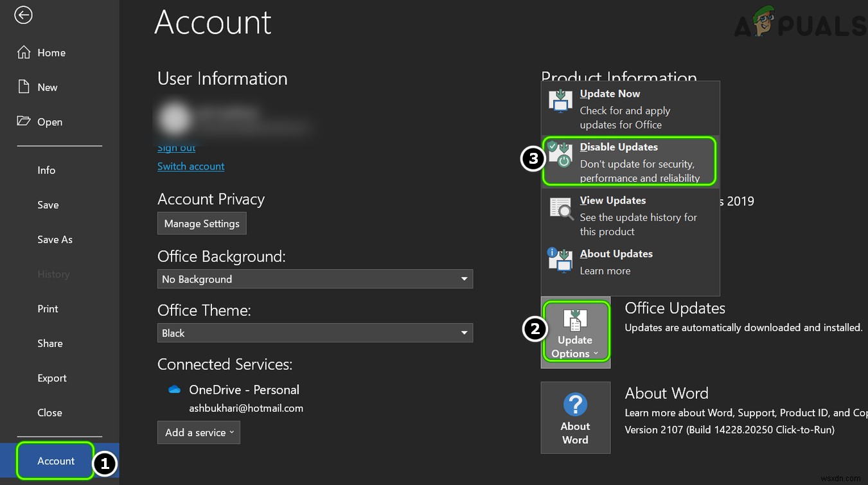Click the Switch account link
868x485 pixels.
[191, 166]
